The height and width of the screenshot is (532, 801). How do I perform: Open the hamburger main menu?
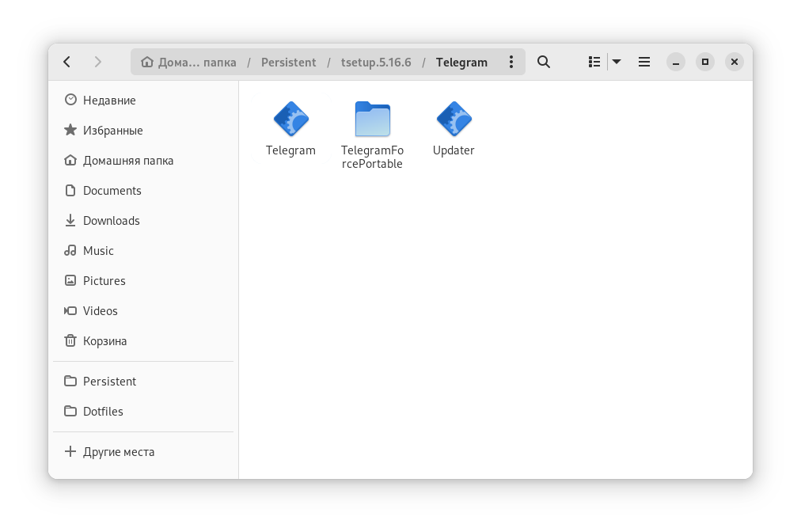pyautogui.click(x=644, y=62)
